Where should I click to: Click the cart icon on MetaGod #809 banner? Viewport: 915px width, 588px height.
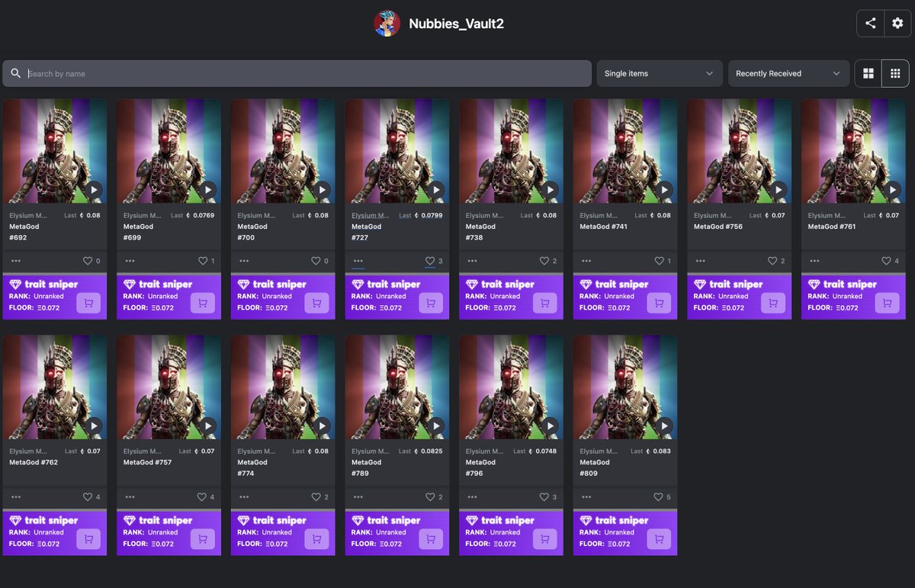coord(659,539)
